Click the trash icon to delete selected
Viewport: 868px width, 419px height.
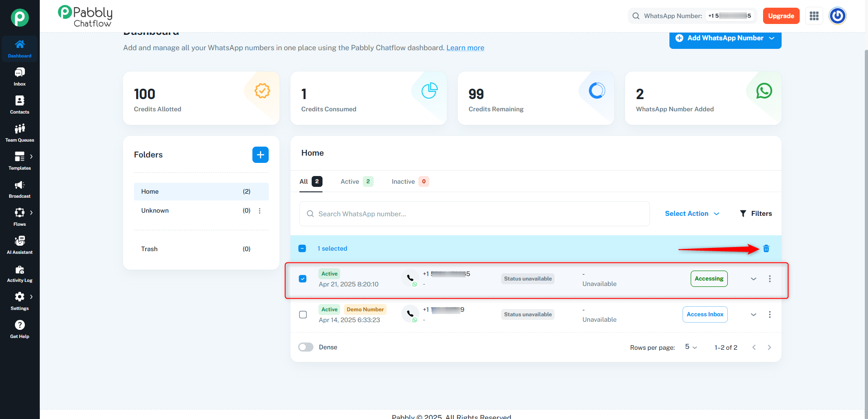(766, 248)
